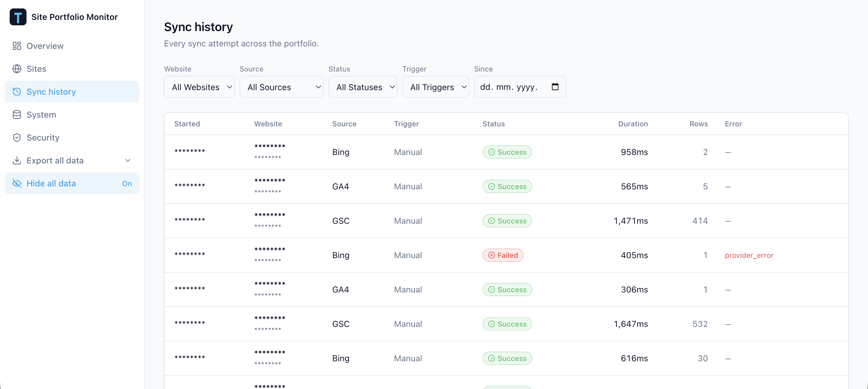Screen dimensions: 868x389
Task: Toggle the Hide all data On switch
Action: coord(127,183)
